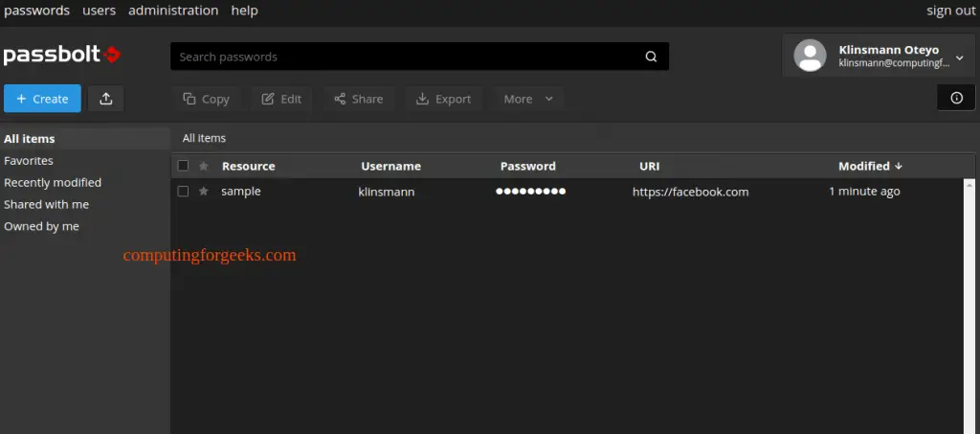
Task: Open the help menu
Action: [x=244, y=11]
